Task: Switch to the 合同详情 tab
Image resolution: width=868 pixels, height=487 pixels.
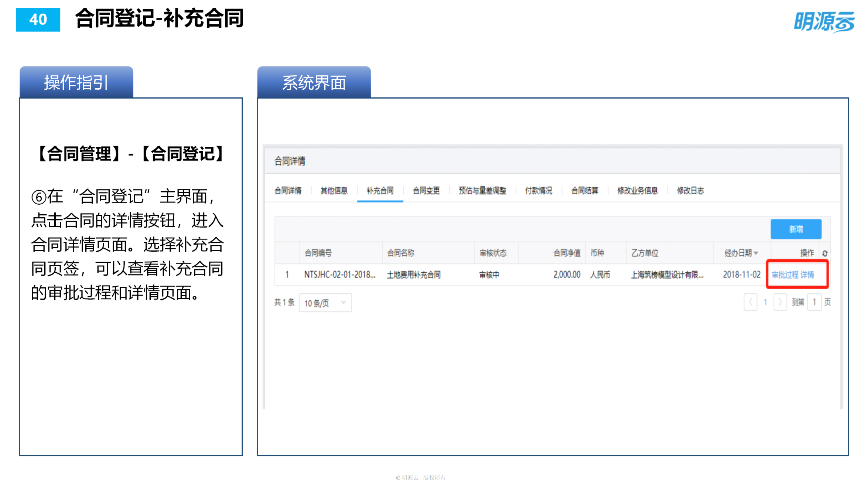Action: 288,191
